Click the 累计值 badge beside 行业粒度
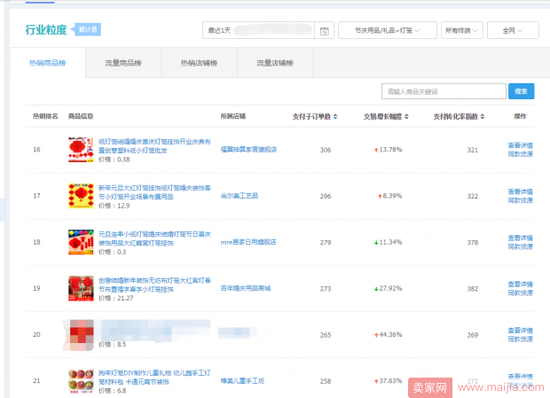The height and width of the screenshot is (398, 550). 86,29
